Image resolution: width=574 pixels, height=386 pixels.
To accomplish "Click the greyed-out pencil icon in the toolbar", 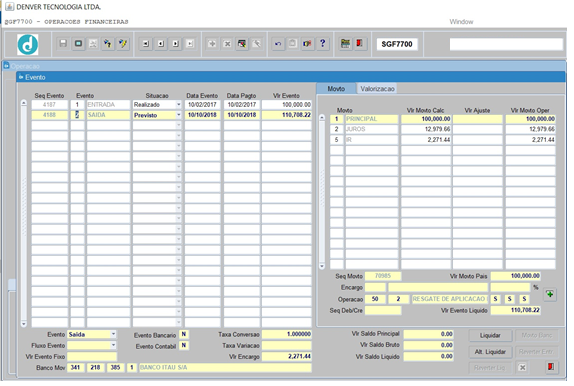I will [257, 44].
